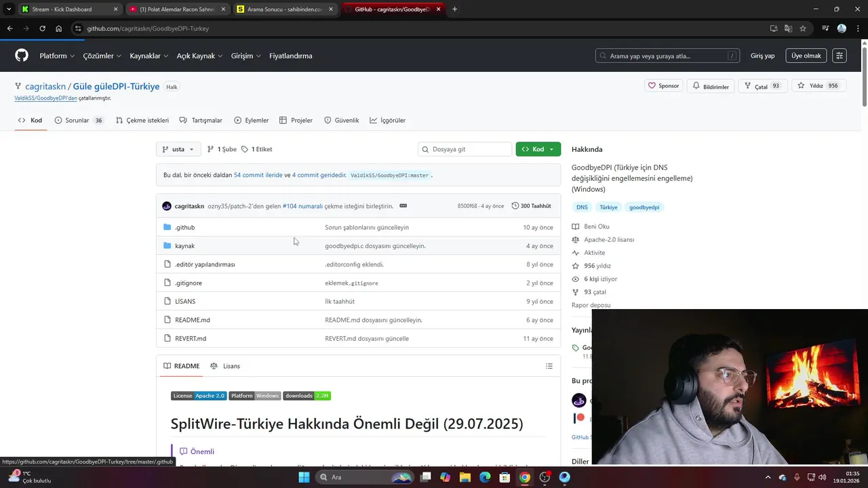Switch to the Güvenlik tab
The width and height of the screenshot is (868, 488).
point(341,120)
